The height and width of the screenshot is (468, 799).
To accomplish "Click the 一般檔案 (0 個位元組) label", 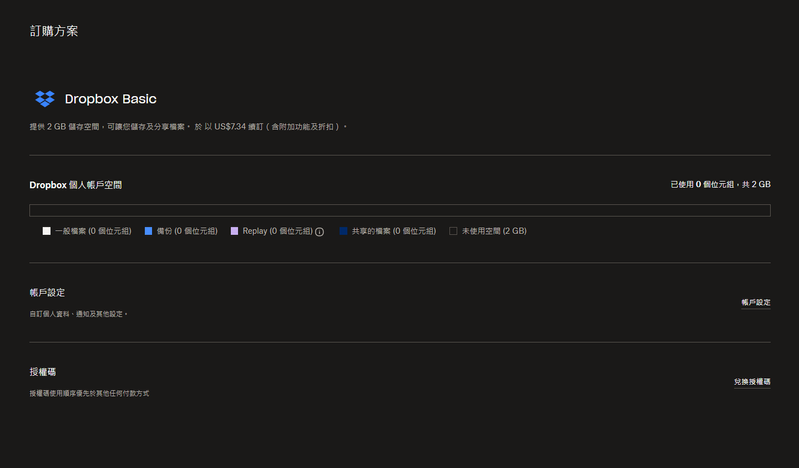I will (93, 231).
